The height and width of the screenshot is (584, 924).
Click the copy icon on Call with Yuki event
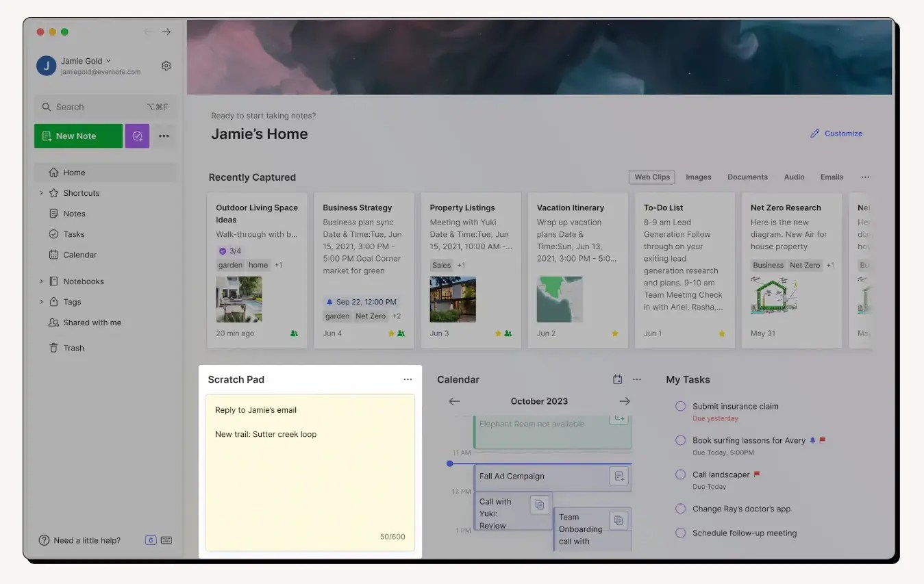pyautogui.click(x=540, y=504)
